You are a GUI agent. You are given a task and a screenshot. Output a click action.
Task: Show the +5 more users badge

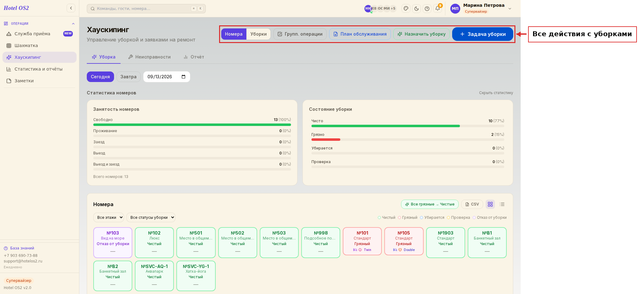(x=393, y=9)
